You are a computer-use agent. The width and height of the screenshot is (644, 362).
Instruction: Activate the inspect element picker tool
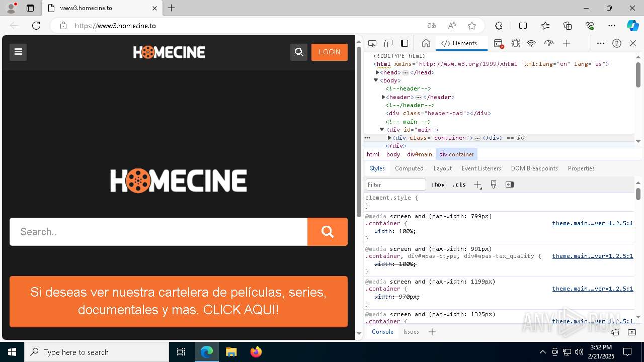[x=372, y=43]
